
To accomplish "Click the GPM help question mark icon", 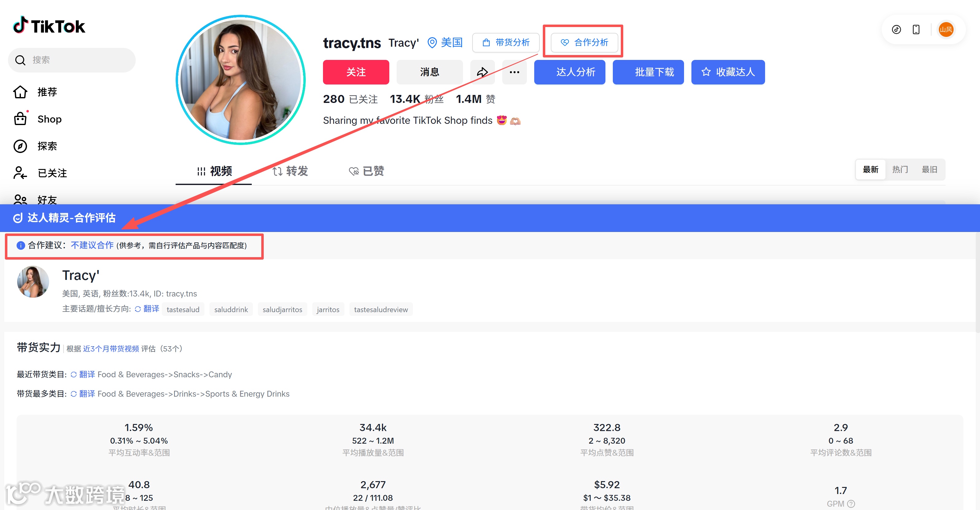I will (851, 504).
